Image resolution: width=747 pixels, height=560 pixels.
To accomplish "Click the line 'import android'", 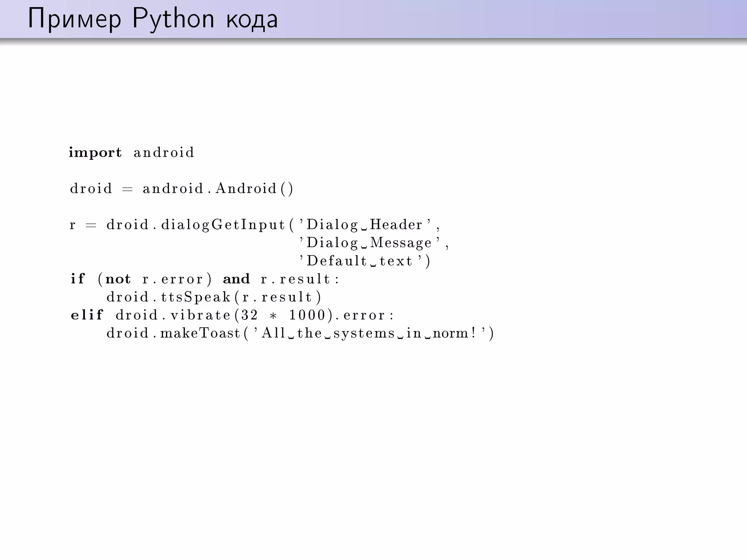I will (132, 152).
